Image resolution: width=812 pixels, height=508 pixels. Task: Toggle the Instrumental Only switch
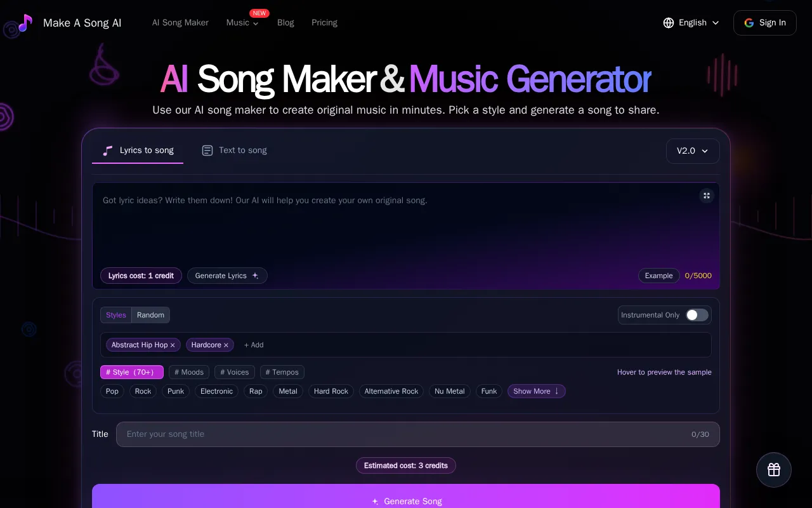[x=697, y=315]
